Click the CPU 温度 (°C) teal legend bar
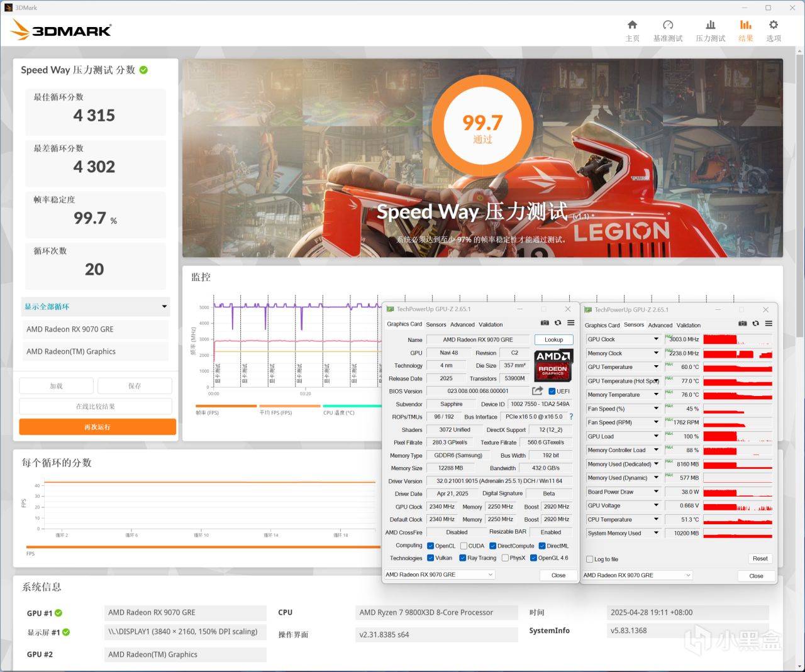The height and width of the screenshot is (672, 805). 352,406
